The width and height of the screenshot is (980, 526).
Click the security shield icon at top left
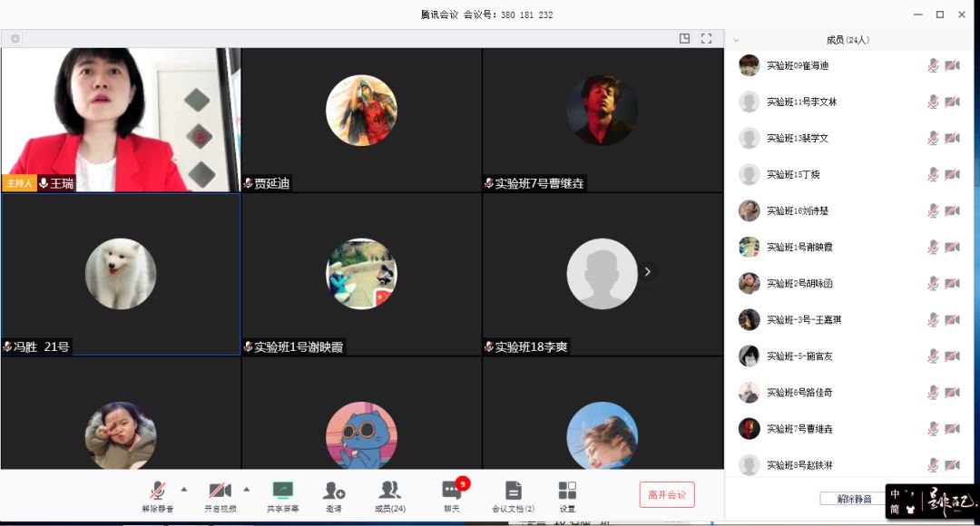[15, 39]
